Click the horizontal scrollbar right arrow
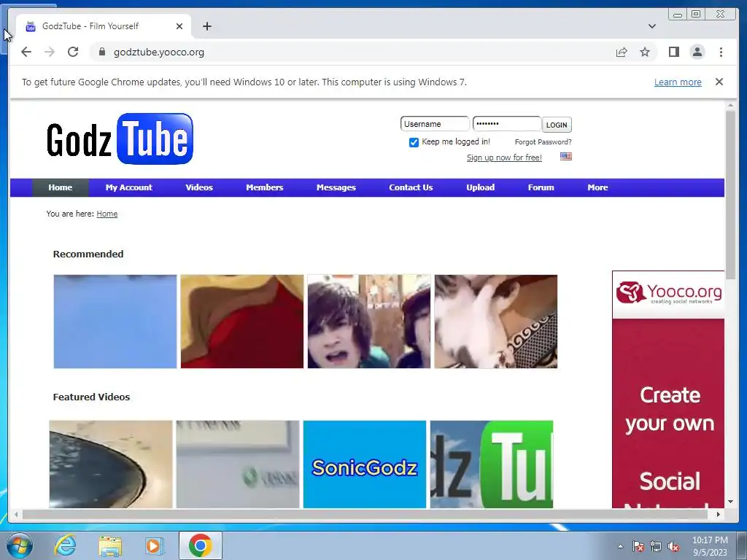The image size is (747, 560). pos(719,514)
